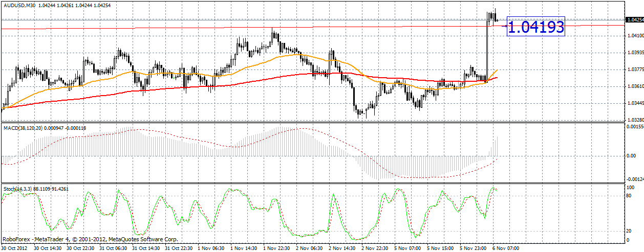The height and width of the screenshot is (252, 644).
Task: Click the 1 Nov 06:30 time label
Action: [x=210, y=248]
